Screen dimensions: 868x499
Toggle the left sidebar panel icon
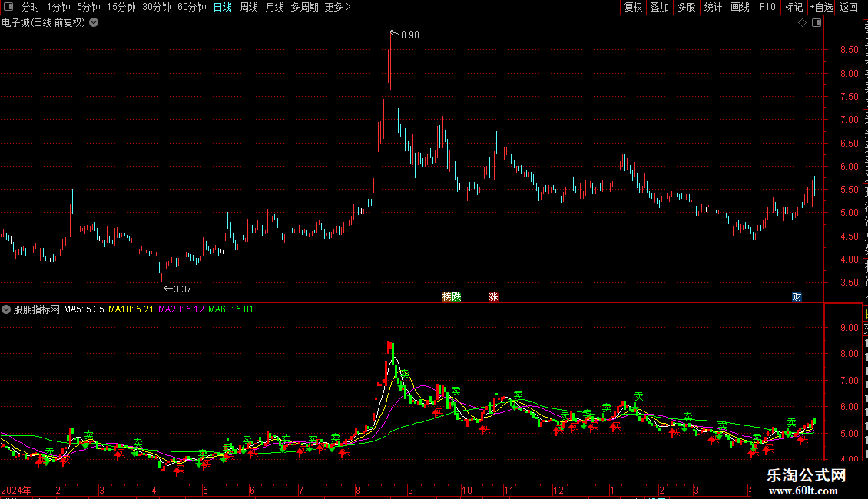click(8, 7)
